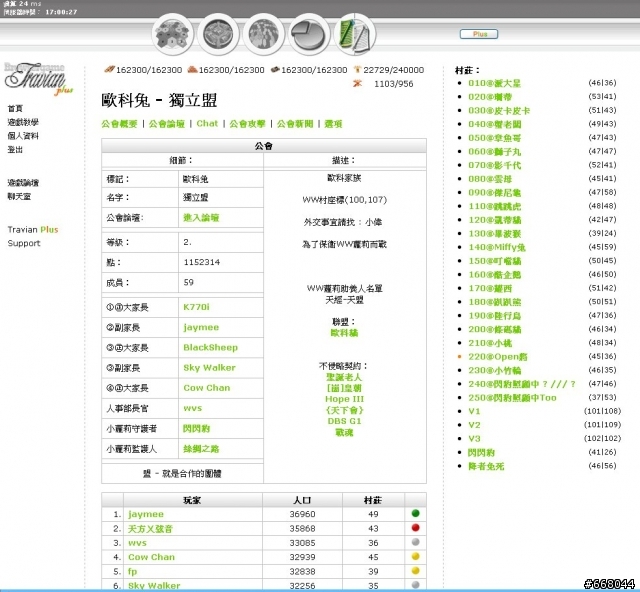640x592 pixels.
Task: Click the red status dot in row 2
Action: (416, 528)
